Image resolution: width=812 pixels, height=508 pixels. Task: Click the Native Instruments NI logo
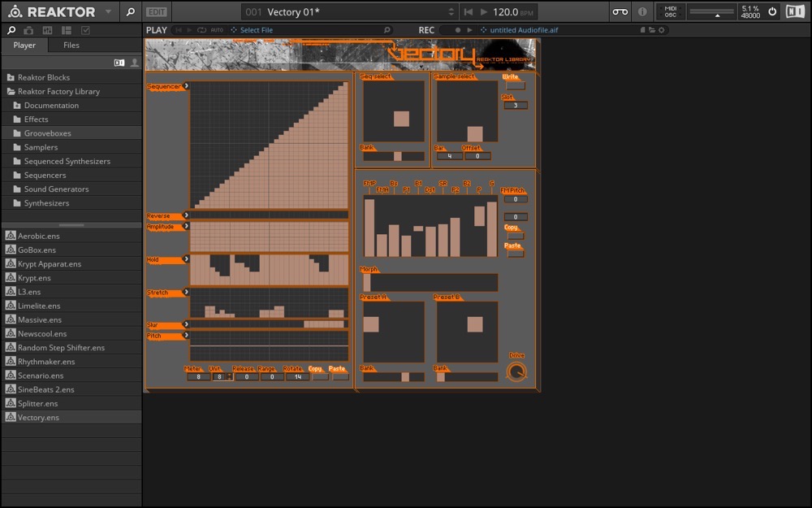pyautogui.click(x=795, y=11)
